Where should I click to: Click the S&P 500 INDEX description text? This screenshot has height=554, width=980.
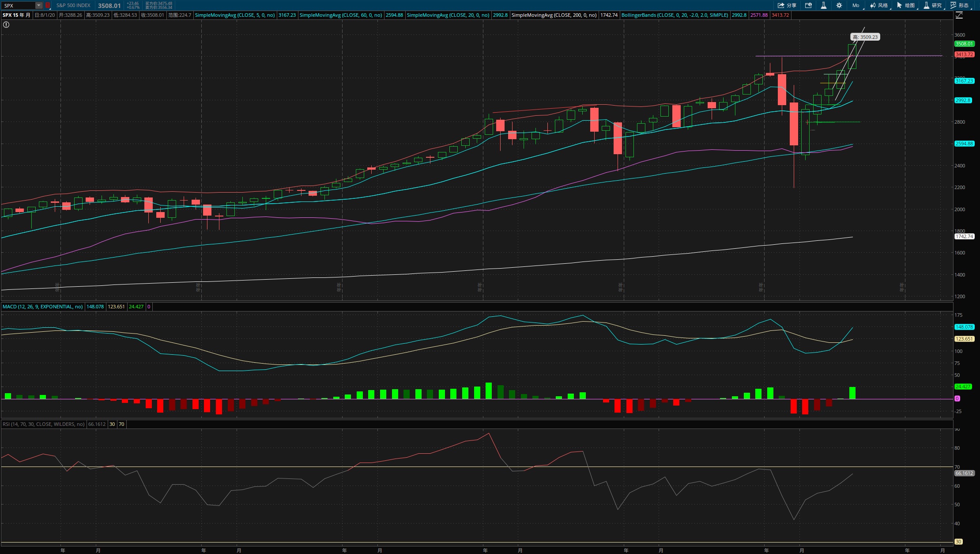73,5
